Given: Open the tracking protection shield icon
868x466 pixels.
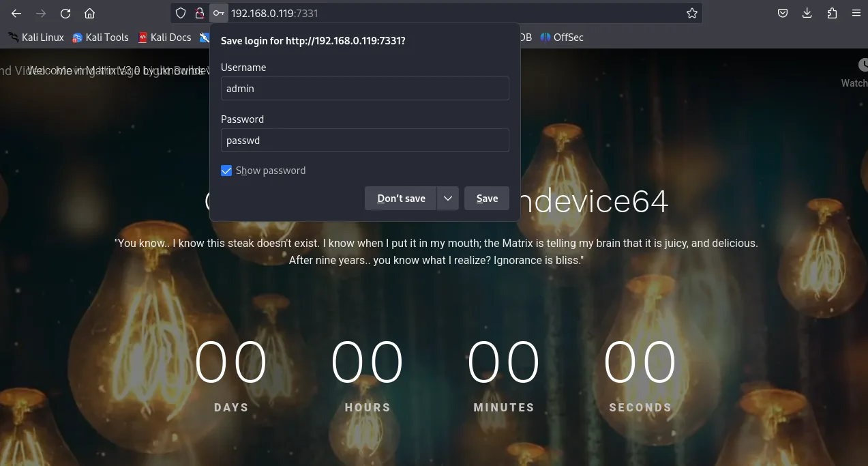Looking at the screenshot, I should pyautogui.click(x=181, y=13).
